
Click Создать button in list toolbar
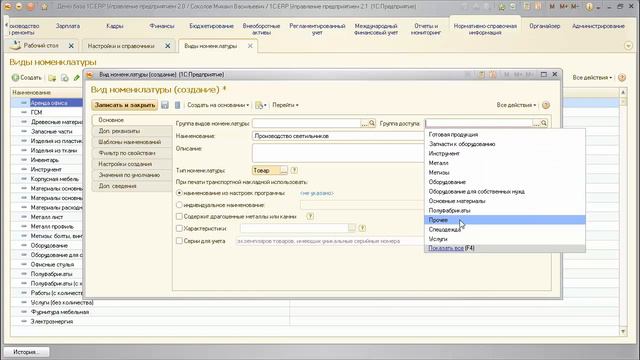[x=27, y=78]
